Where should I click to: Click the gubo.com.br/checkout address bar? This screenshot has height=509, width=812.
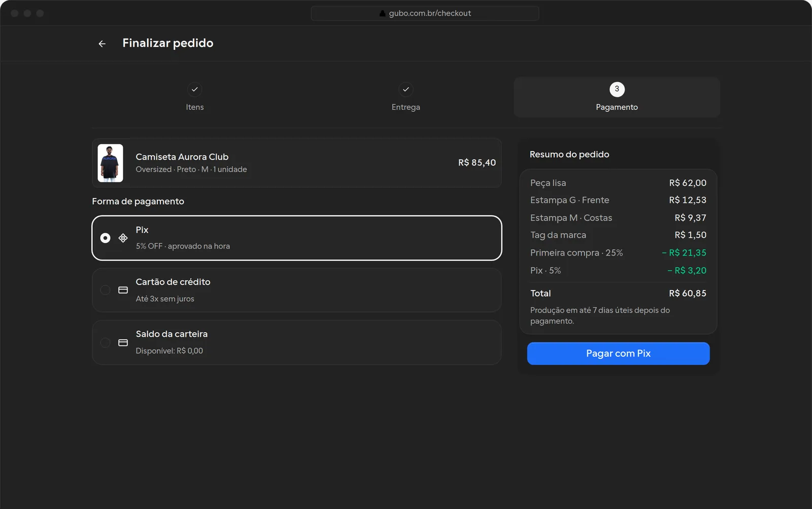click(425, 13)
